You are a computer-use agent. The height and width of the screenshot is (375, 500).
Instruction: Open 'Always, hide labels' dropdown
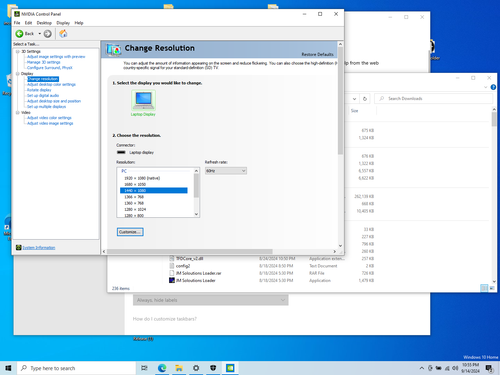coord(211,300)
